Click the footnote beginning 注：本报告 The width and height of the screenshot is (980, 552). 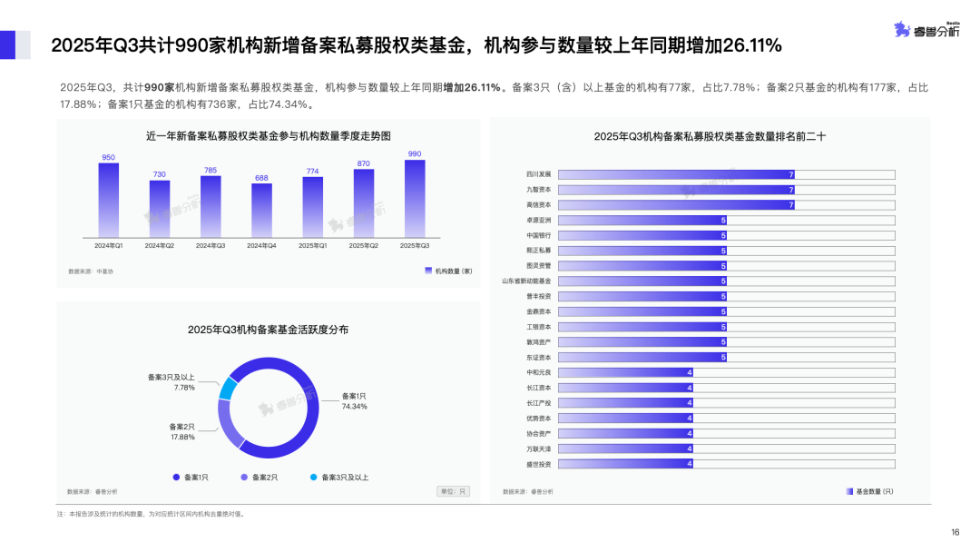[x=152, y=514]
